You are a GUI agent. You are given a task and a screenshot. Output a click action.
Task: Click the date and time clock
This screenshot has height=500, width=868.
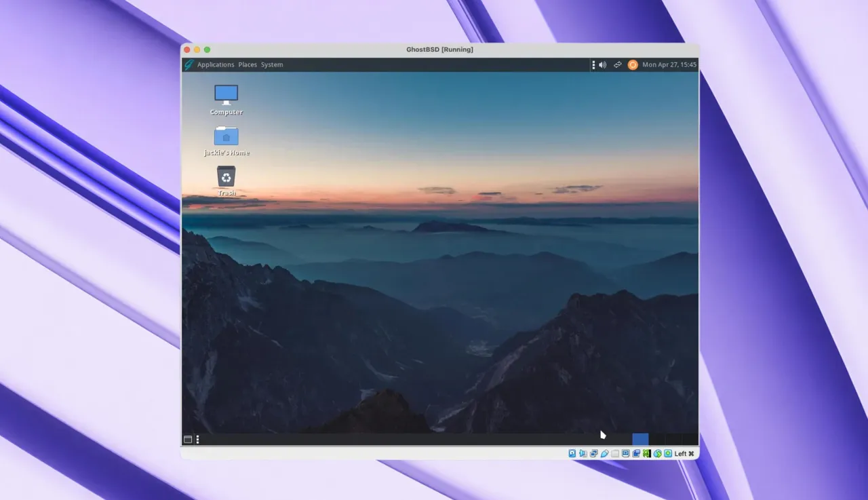669,65
